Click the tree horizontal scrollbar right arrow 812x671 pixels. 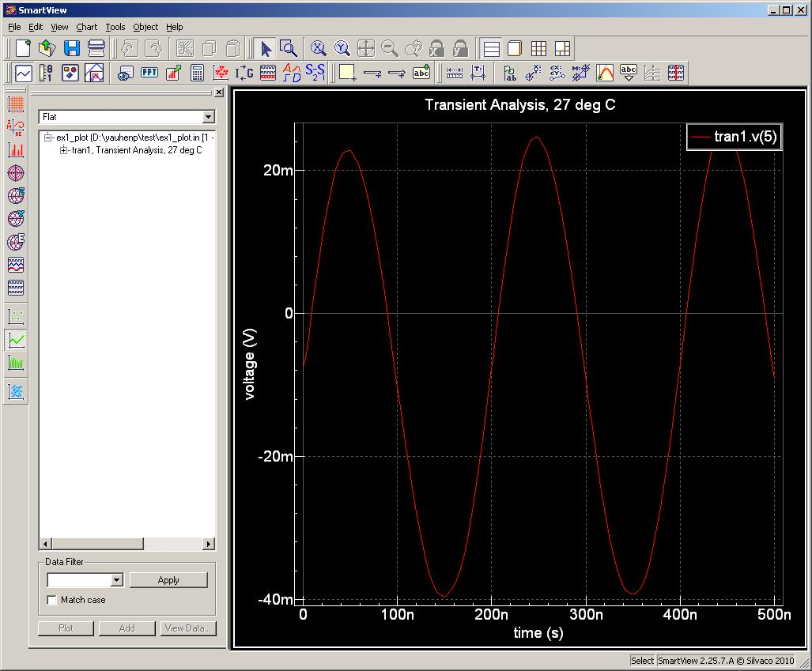click(208, 544)
